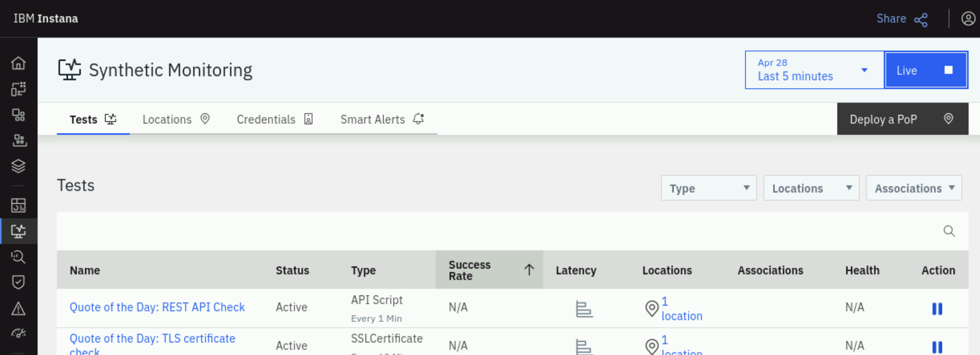The image size is (980, 355).
Task: Open the Analytics search sidebar icon
Action: [x=18, y=257]
